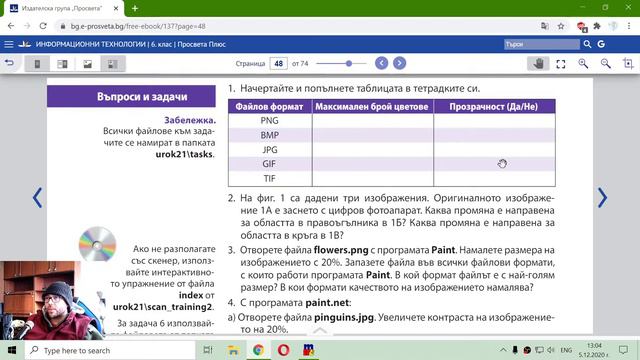Open Opera browser from the taskbar
This screenshot has height=360, width=640.
pos(283,350)
